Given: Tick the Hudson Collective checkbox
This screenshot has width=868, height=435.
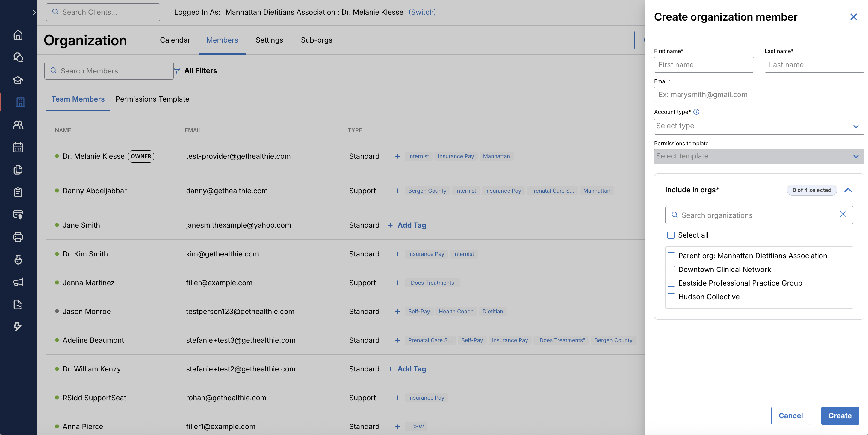Looking at the screenshot, I should (671, 297).
